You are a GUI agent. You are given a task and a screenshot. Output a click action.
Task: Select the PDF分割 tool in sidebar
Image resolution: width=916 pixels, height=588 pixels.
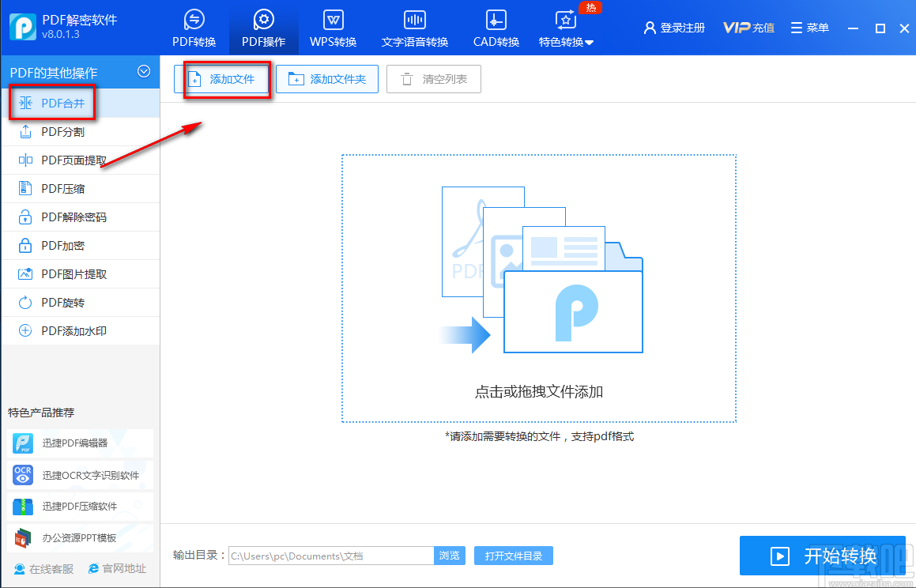(55, 131)
